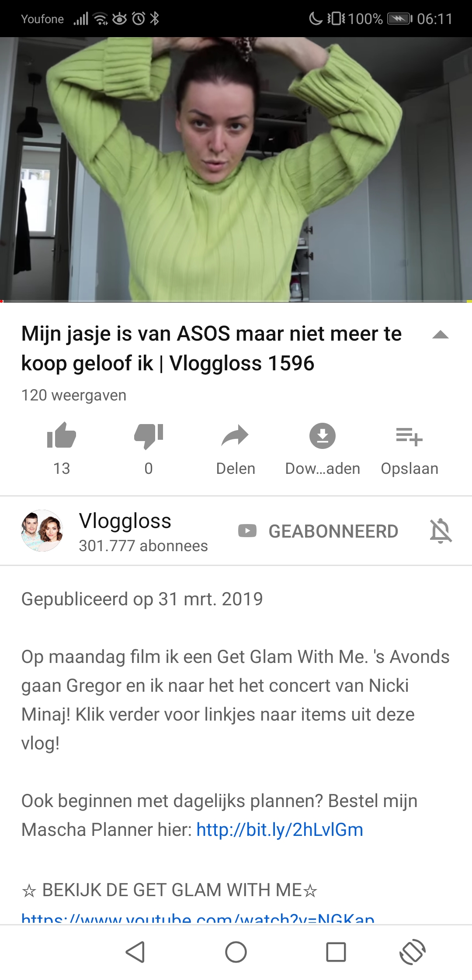472x980 pixels.
Task: Open the Vloggloss channel avatar
Action: point(42,531)
